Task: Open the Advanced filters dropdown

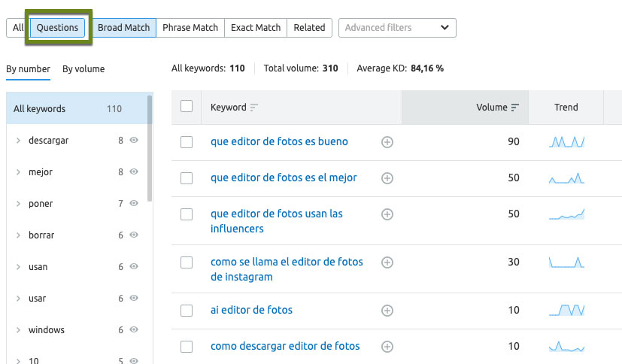Action: point(397,28)
